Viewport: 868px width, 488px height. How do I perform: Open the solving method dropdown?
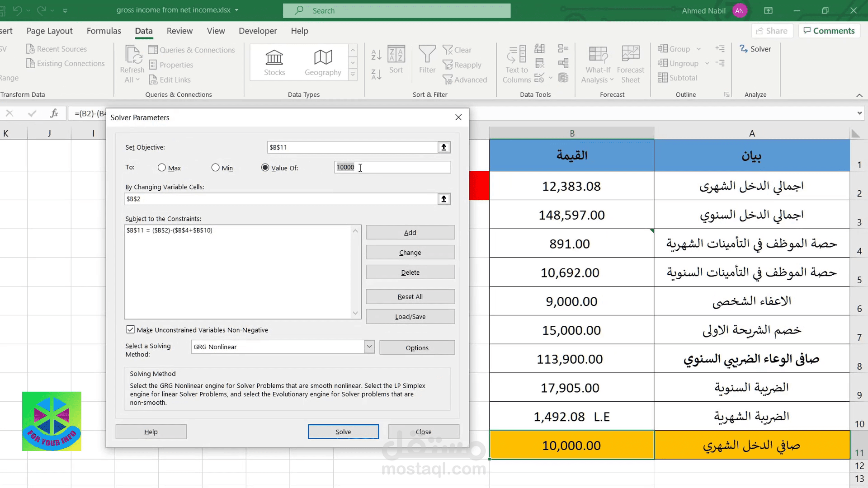pos(369,347)
